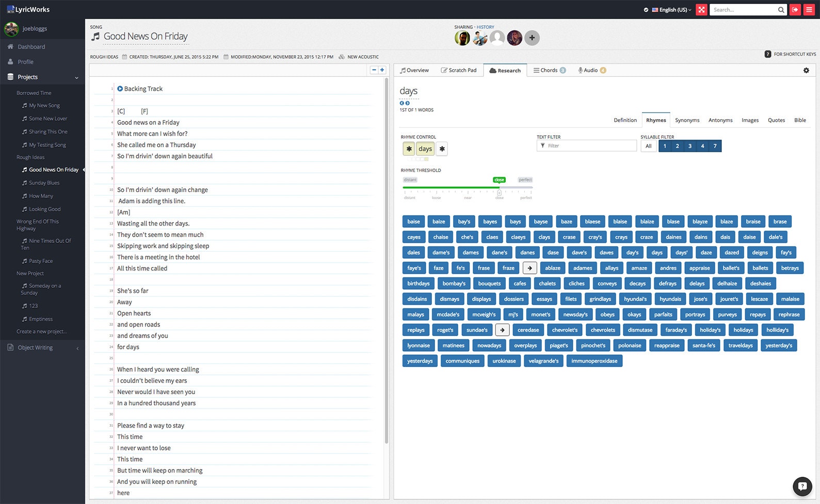Open the Profile page
This screenshot has height=504, width=820.
click(x=25, y=61)
